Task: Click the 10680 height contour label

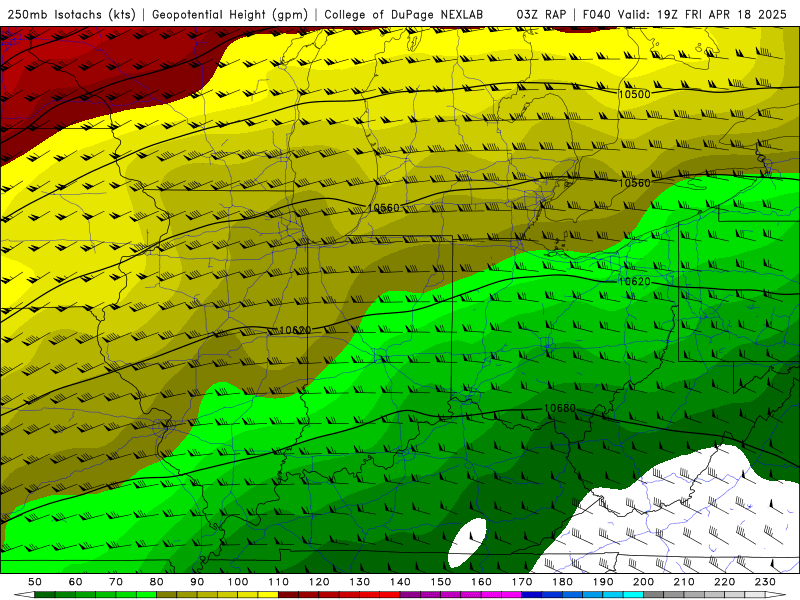Action: coord(560,408)
